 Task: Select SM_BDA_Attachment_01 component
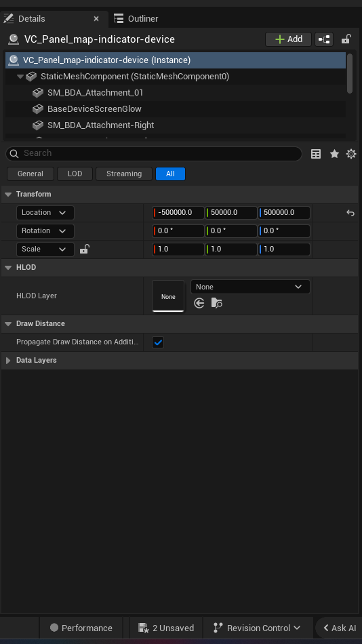[176, 92]
